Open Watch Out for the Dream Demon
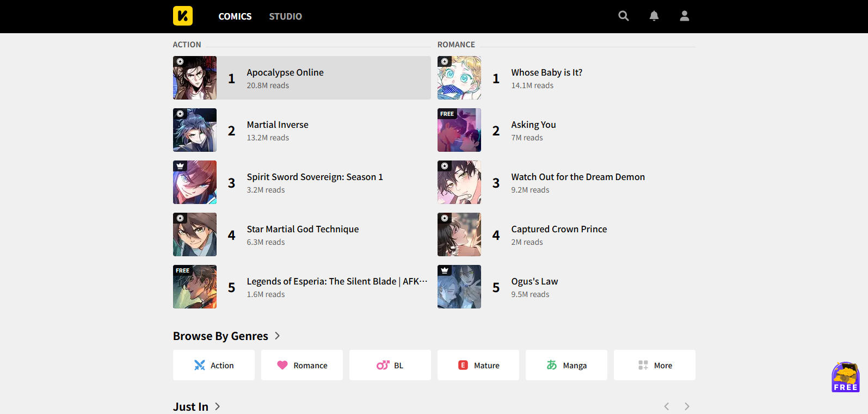 coord(578,177)
